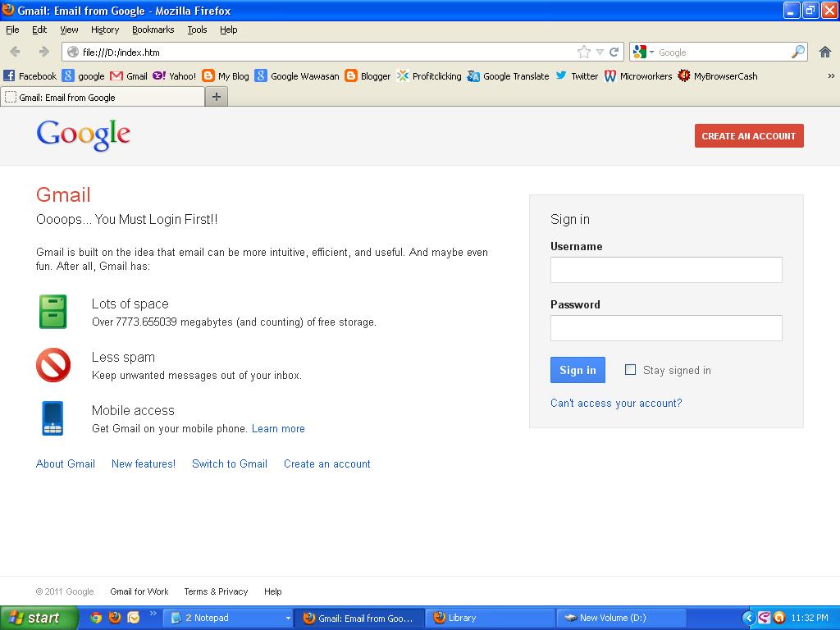Open the Google Wawasan bookmark

click(x=297, y=76)
